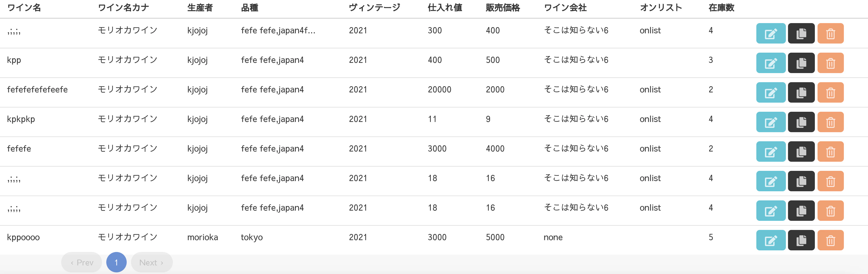Open the edit form for fefefe
The width and height of the screenshot is (868, 274).
coord(771,152)
